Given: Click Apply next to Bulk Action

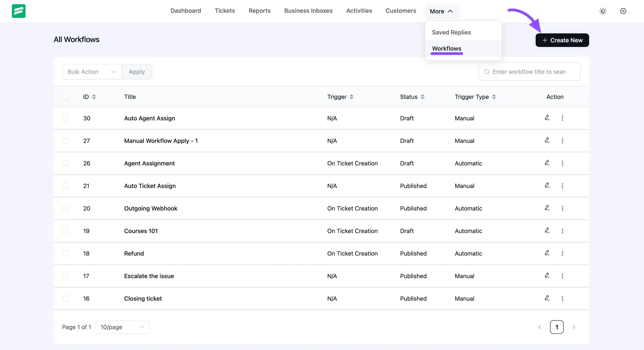Looking at the screenshot, I should tap(137, 72).
